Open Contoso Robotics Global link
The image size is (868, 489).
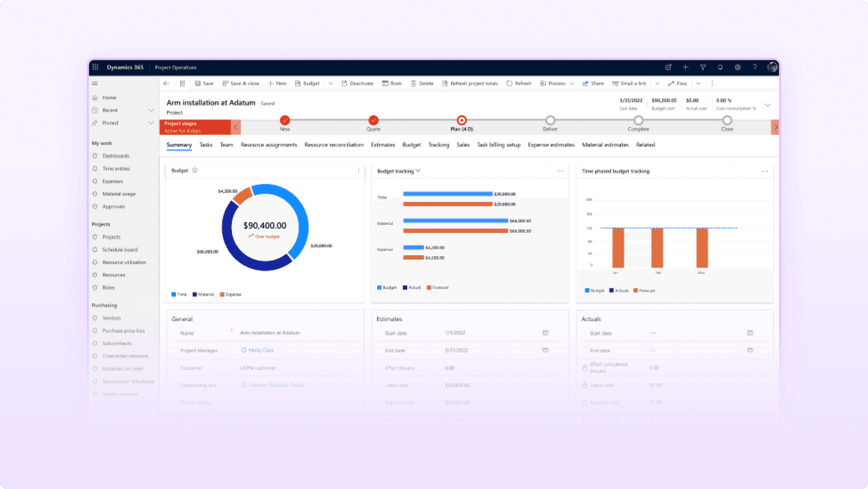click(276, 385)
